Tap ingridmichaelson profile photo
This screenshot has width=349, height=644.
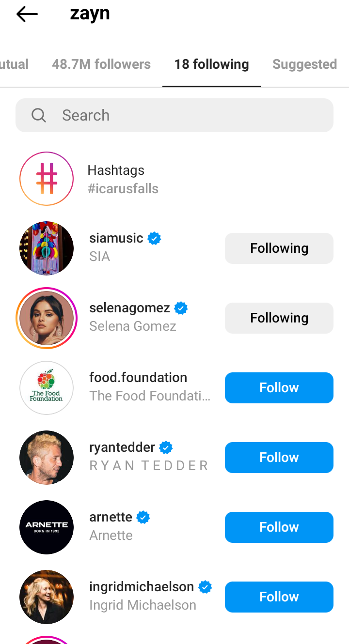[47, 597]
